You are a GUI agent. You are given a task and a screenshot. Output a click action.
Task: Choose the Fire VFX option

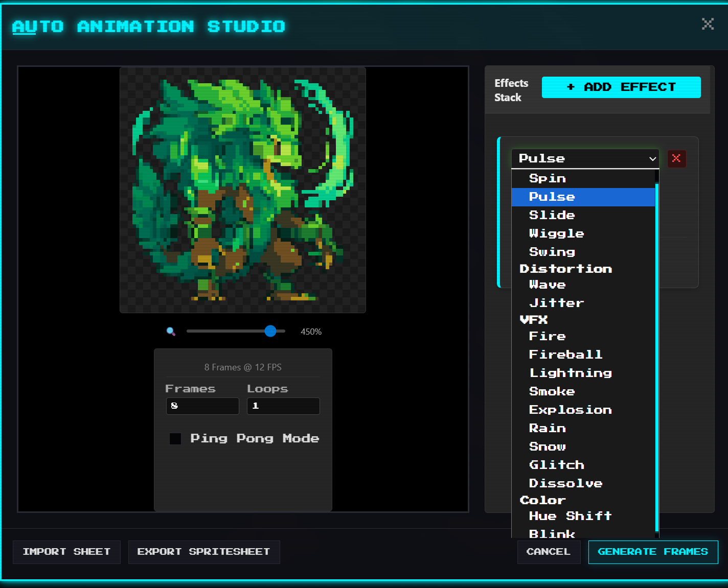(583, 337)
